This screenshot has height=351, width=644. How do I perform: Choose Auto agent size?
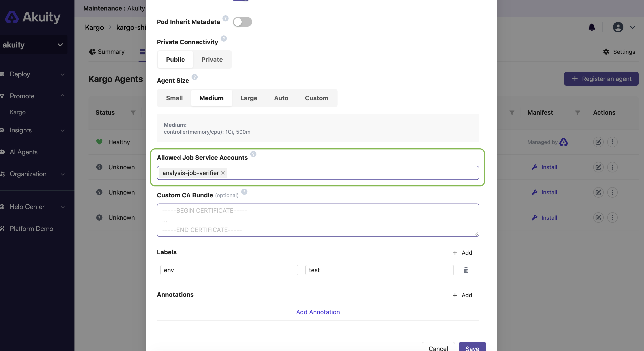281,98
